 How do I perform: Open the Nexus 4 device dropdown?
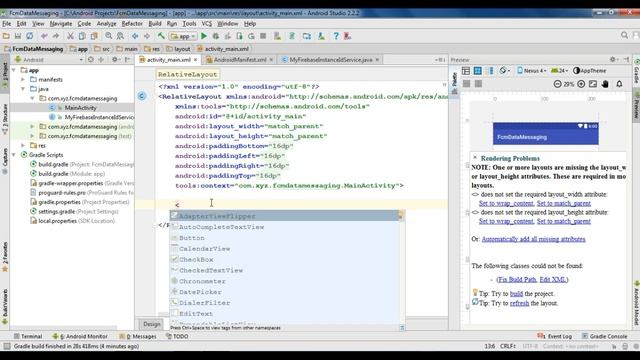coord(531,71)
